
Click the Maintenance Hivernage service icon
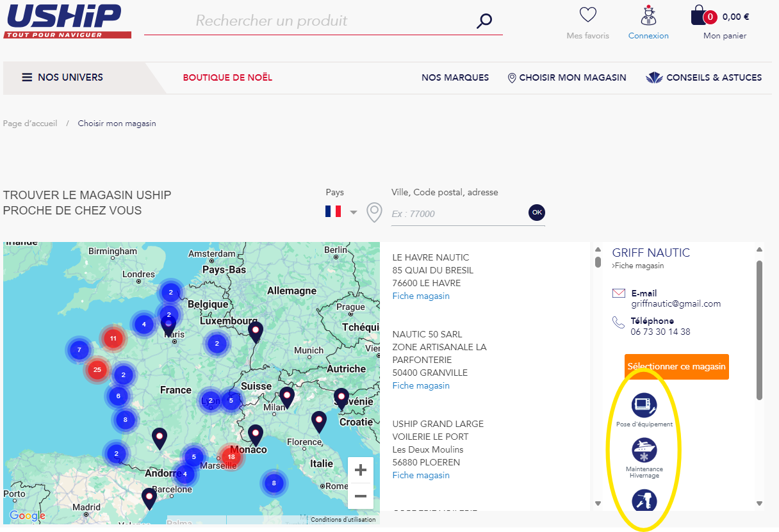coord(644,450)
